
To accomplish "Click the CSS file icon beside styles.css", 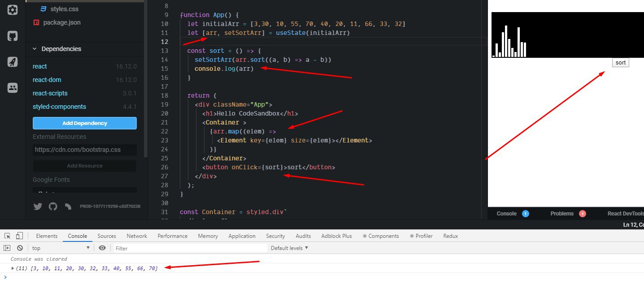I will 44,9.
